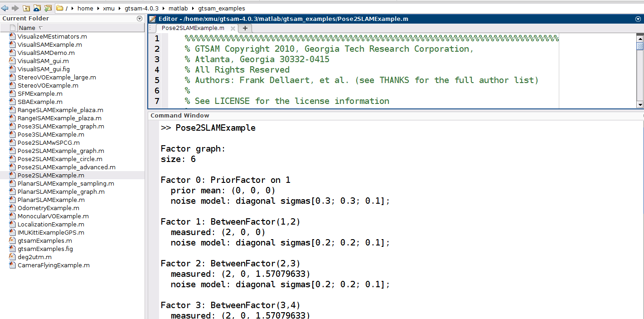Screen dimensions: 644x319
Task: Click the Editor pencil icon in the title bar
Action: [x=153, y=19]
